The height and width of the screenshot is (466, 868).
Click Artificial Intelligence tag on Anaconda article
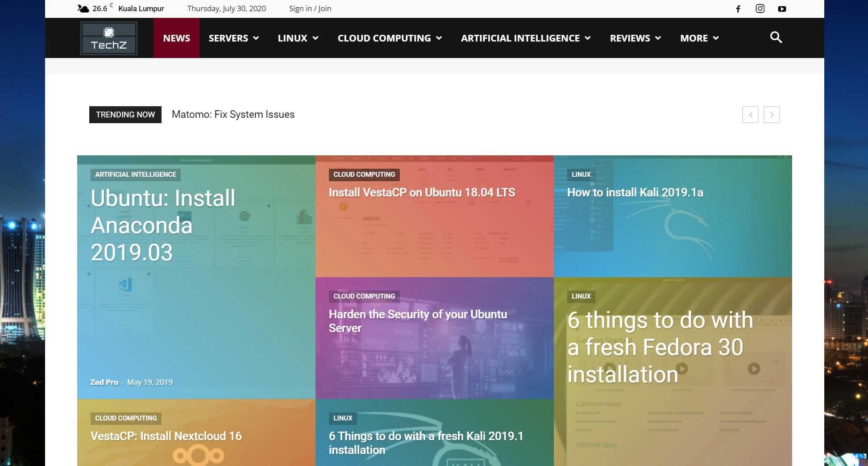coord(136,175)
